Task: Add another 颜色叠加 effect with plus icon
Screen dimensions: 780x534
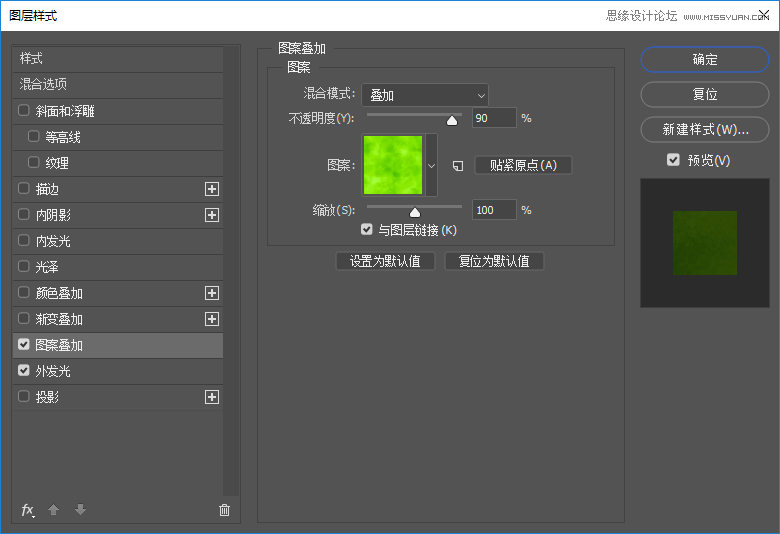Action: coord(212,293)
